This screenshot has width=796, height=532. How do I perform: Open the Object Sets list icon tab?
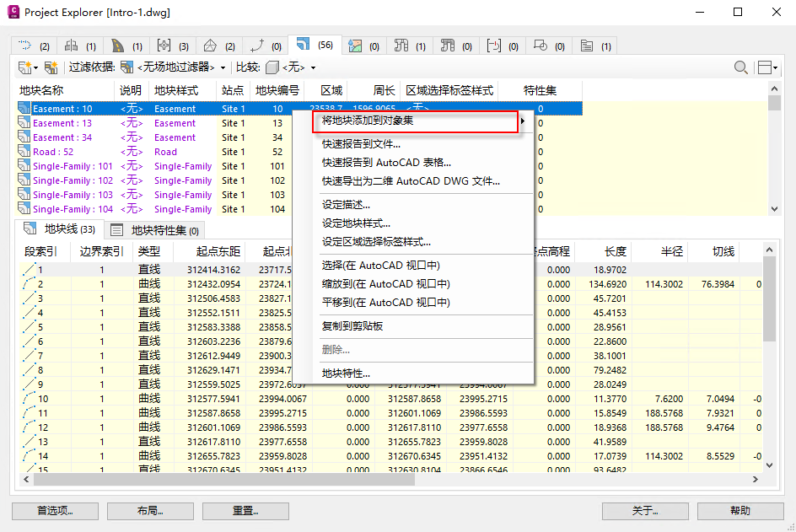[594, 46]
